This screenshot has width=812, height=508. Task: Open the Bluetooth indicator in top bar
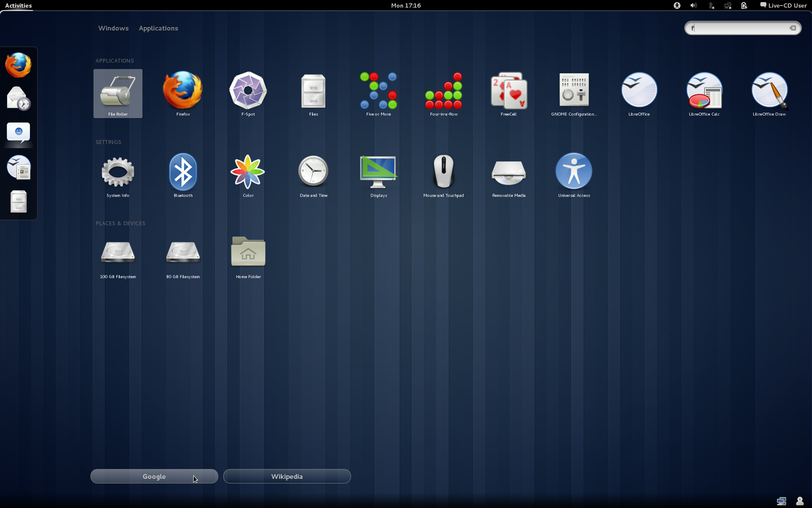click(711, 6)
